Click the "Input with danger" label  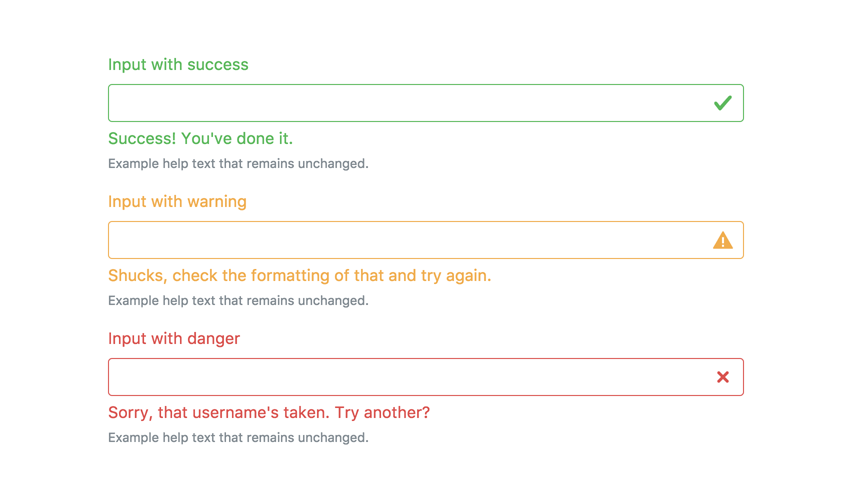pos(174,339)
